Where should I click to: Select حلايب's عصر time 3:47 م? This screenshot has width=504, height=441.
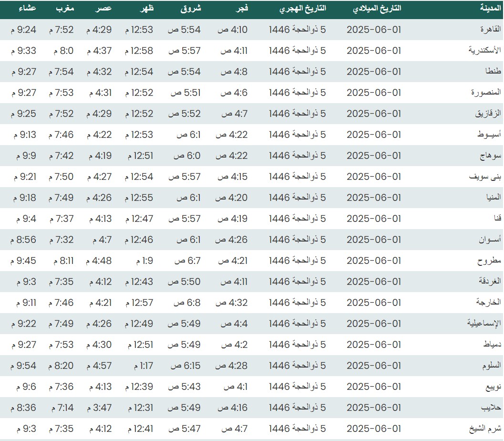99,408
